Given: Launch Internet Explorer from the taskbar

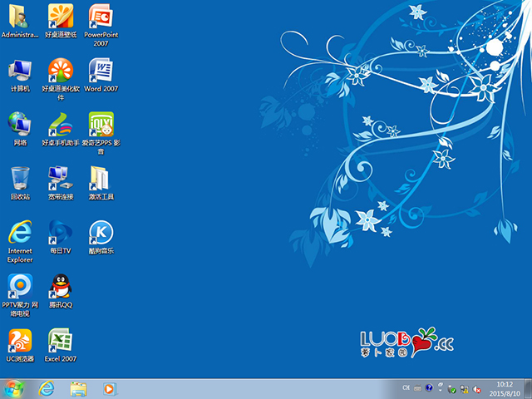Looking at the screenshot, I should (x=47, y=388).
